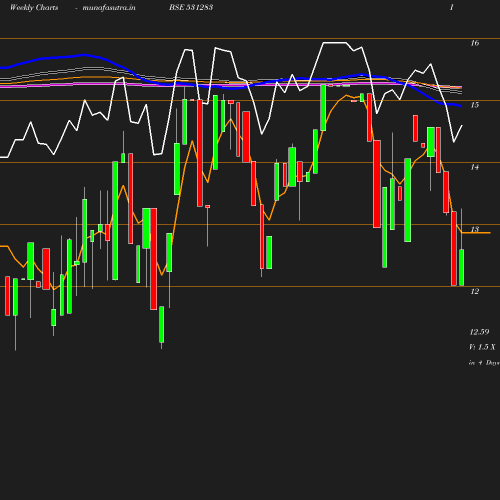Click the 'BSE 531283' symbol text
This screenshot has height=500, width=500.
191,7
